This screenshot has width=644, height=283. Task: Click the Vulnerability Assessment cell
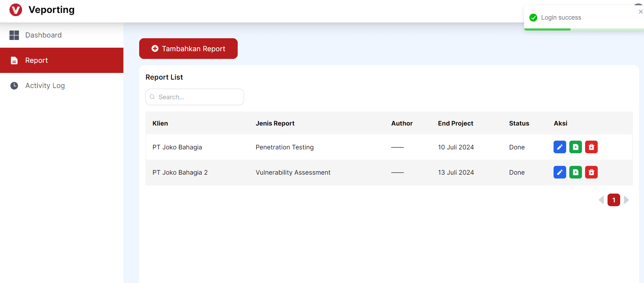(x=293, y=173)
